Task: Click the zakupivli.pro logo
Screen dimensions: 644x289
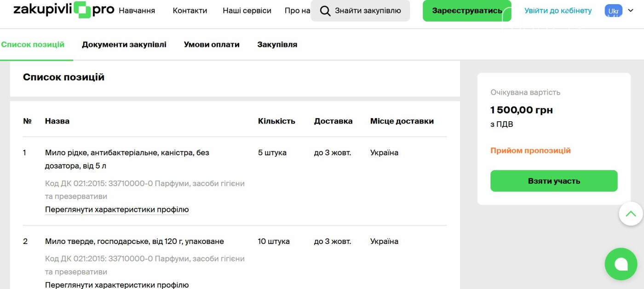Action: (63, 10)
